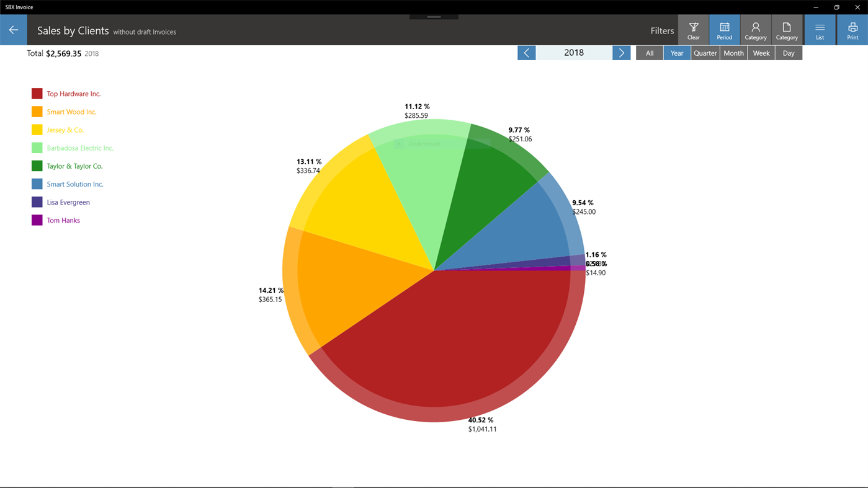868x488 pixels.
Task: Advance to next year with right chevron
Action: coord(621,53)
